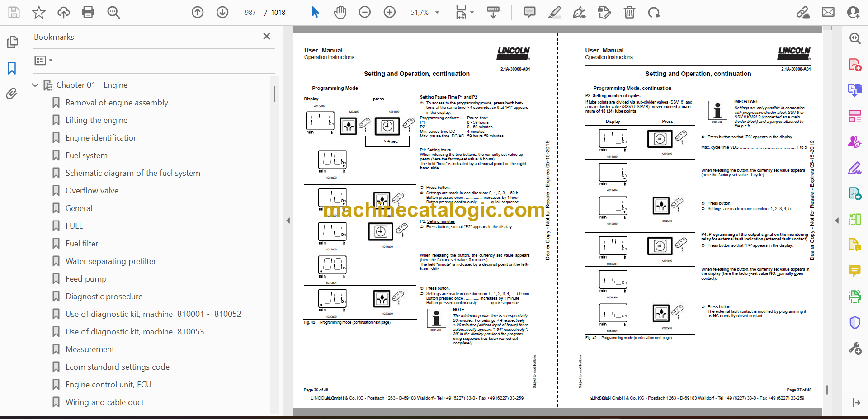This screenshot has height=419, width=868.
Task: Click the stamp tool icon
Action: [604, 12]
